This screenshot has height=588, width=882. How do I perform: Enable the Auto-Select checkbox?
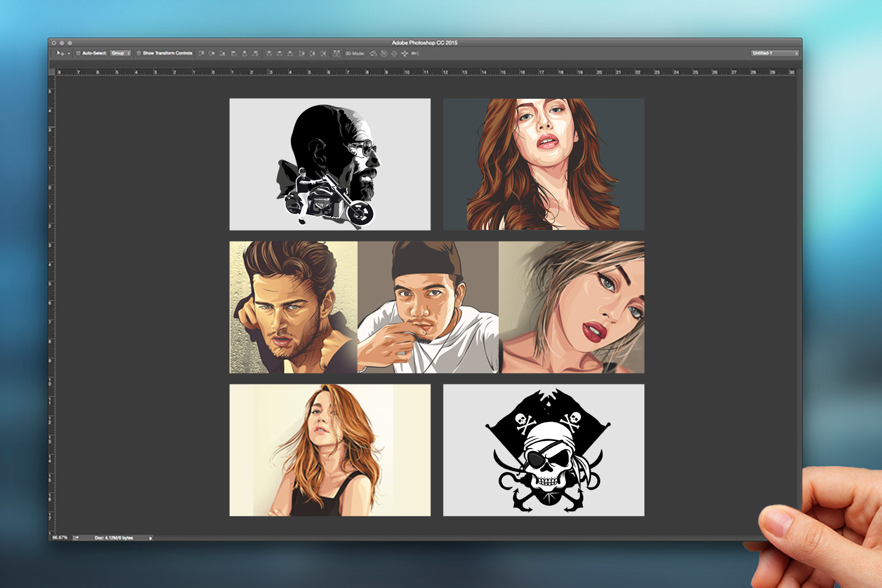tap(78, 54)
